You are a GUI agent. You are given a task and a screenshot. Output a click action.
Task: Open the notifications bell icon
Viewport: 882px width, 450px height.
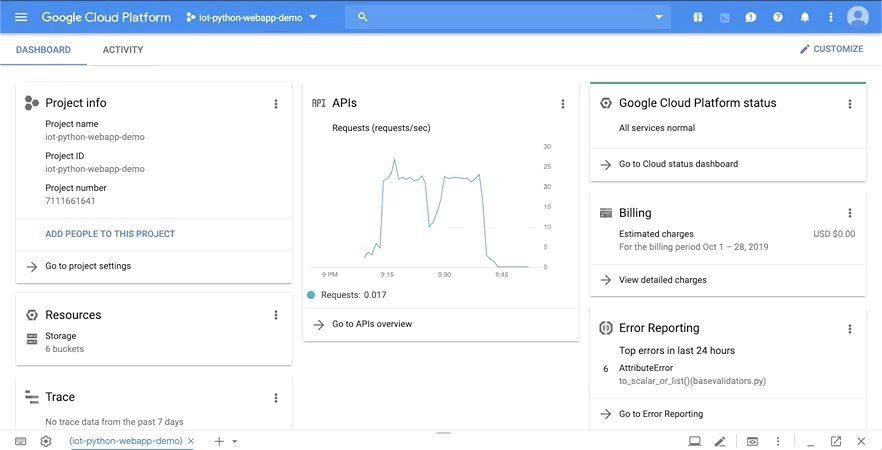coord(804,17)
